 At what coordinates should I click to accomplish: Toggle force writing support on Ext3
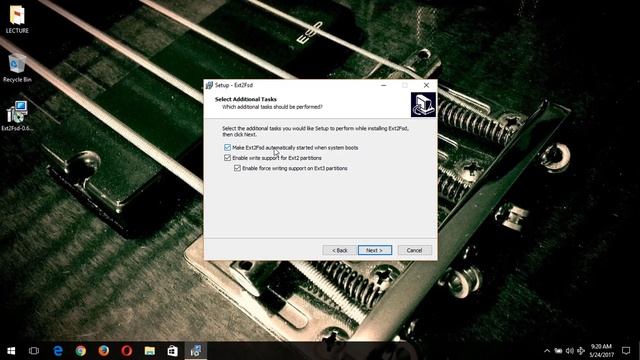coord(237,168)
